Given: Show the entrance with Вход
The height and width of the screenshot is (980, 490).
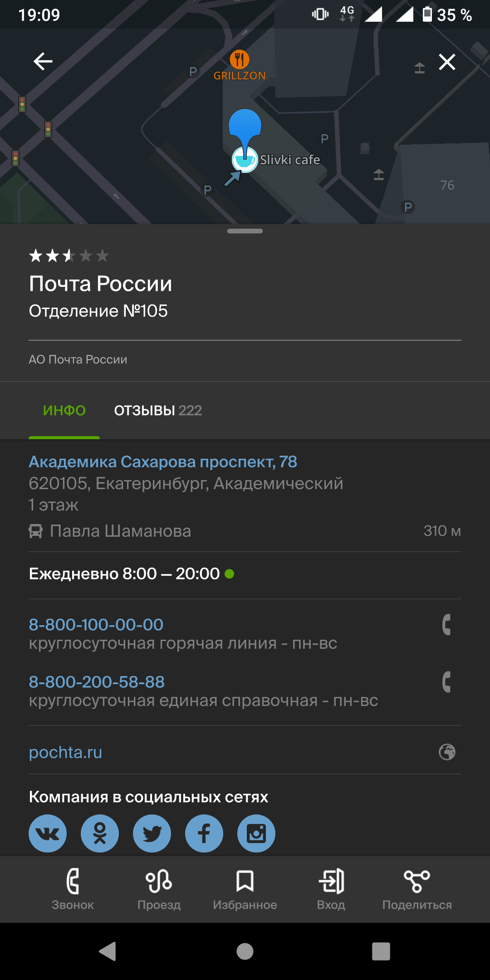Looking at the screenshot, I should [331, 889].
